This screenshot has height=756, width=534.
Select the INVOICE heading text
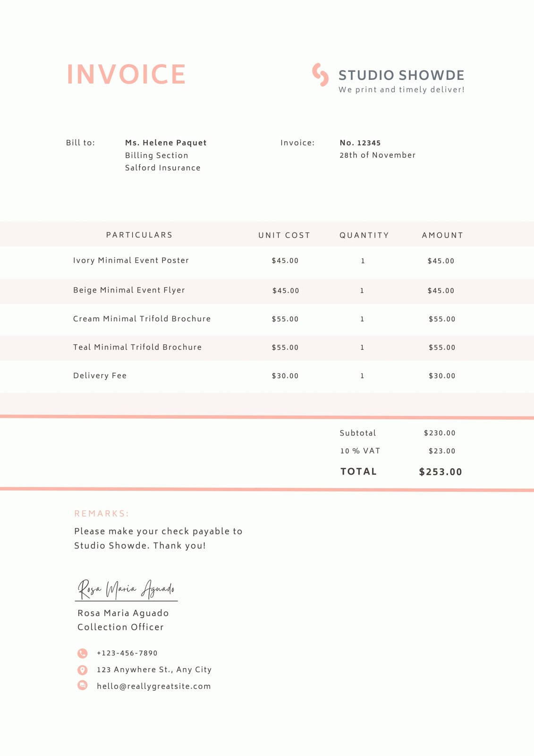(x=126, y=74)
